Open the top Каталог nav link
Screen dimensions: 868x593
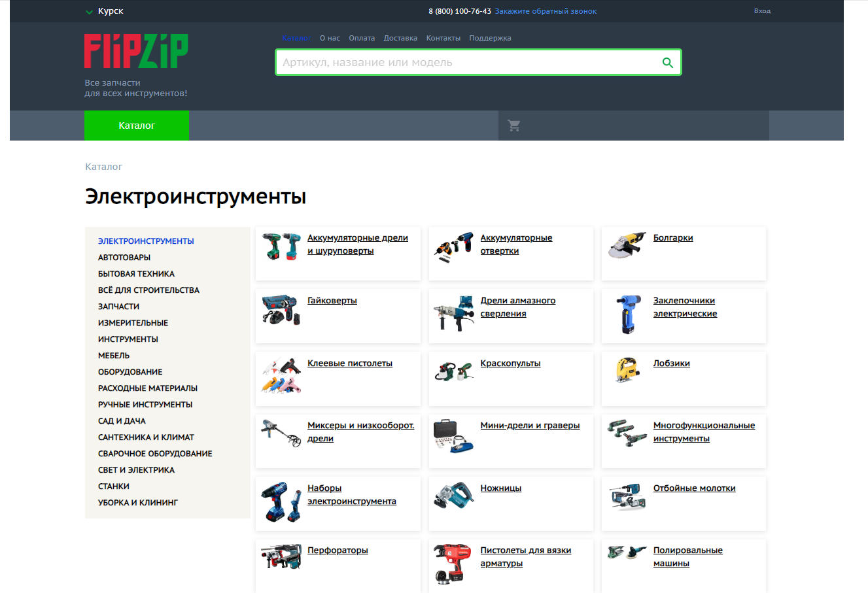click(x=296, y=38)
